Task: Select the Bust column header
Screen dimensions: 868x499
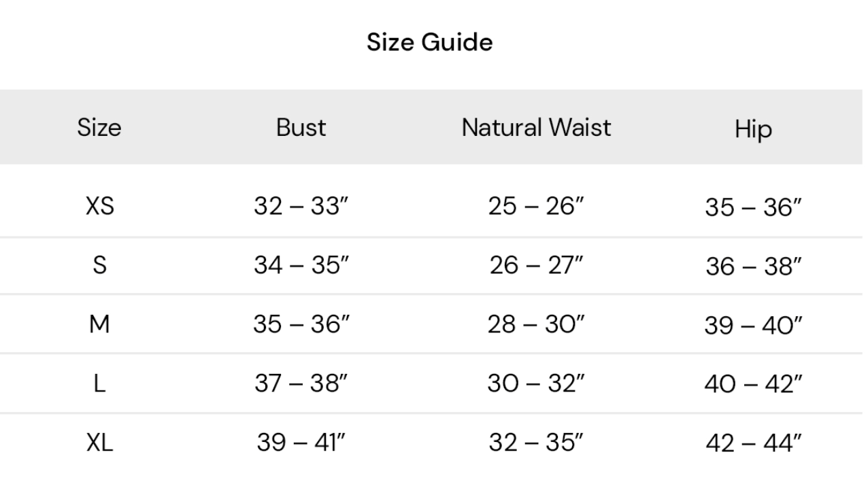Action: coord(301,128)
